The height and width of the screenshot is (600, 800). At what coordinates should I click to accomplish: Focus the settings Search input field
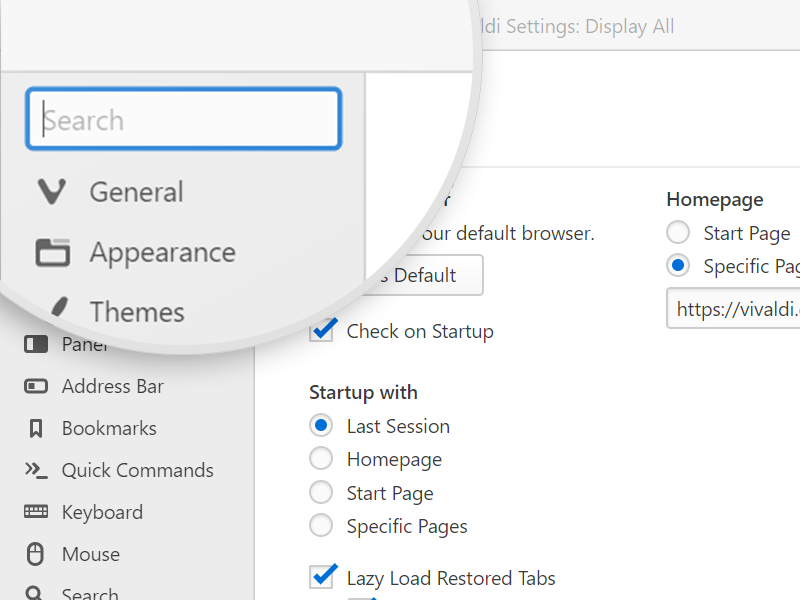point(184,119)
